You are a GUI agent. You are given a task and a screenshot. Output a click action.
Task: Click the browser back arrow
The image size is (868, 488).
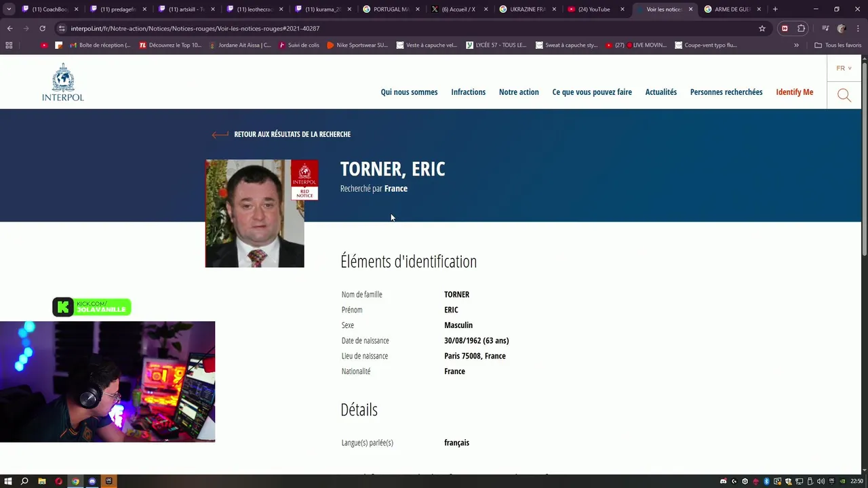pos(9,28)
